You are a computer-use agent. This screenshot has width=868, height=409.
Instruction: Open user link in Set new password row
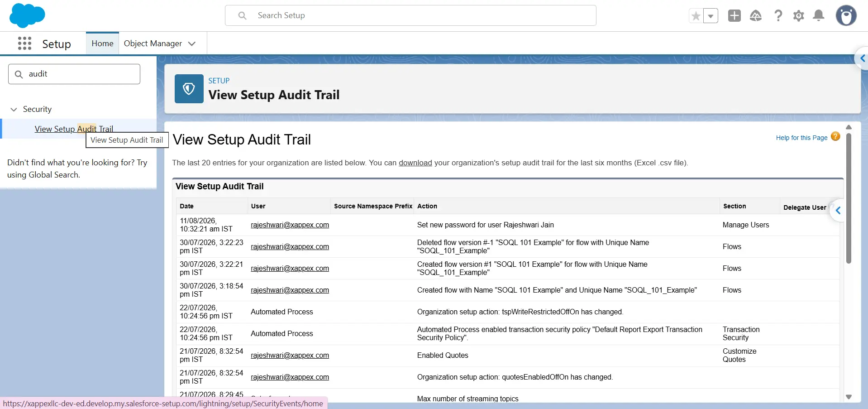click(290, 225)
